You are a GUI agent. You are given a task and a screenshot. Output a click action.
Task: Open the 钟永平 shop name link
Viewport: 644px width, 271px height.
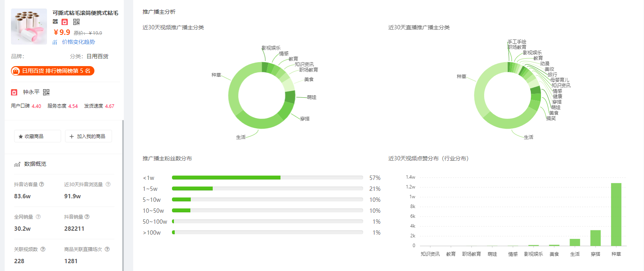31,92
